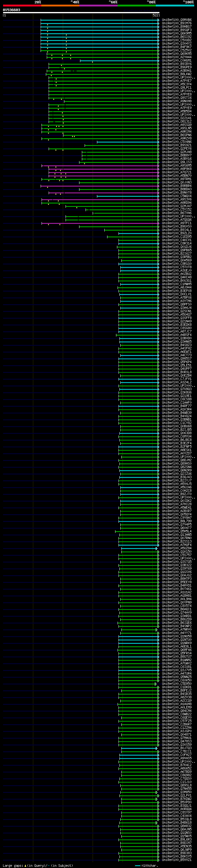Viewport: 197px width, 868px height.
Task: Select the label UniRef100_B9S9Z1
Action: pyautogui.click(x=177, y=145)
